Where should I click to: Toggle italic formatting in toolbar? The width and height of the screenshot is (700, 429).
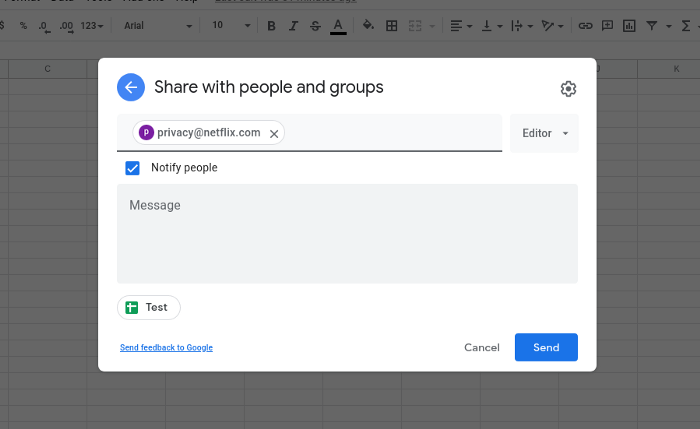pyautogui.click(x=293, y=25)
